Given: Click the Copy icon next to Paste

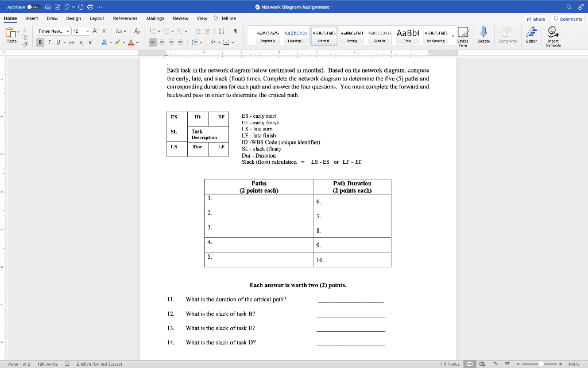Looking at the screenshot, I should tap(25, 36).
